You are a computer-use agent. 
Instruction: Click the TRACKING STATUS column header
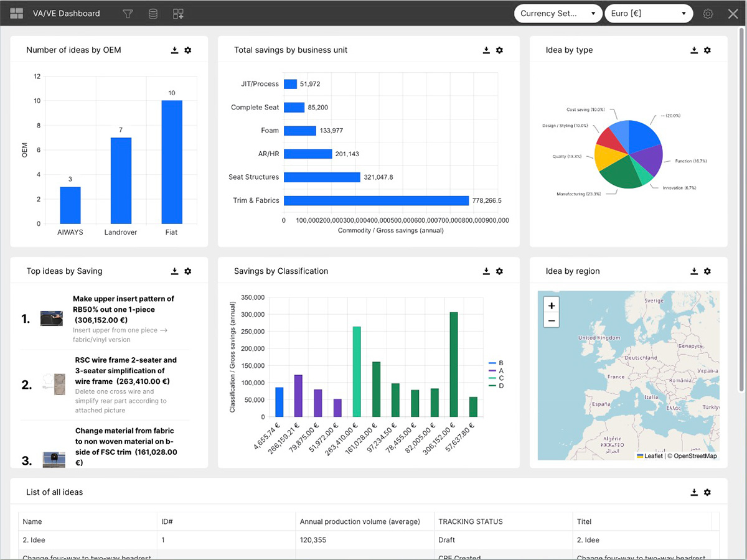(x=470, y=521)
